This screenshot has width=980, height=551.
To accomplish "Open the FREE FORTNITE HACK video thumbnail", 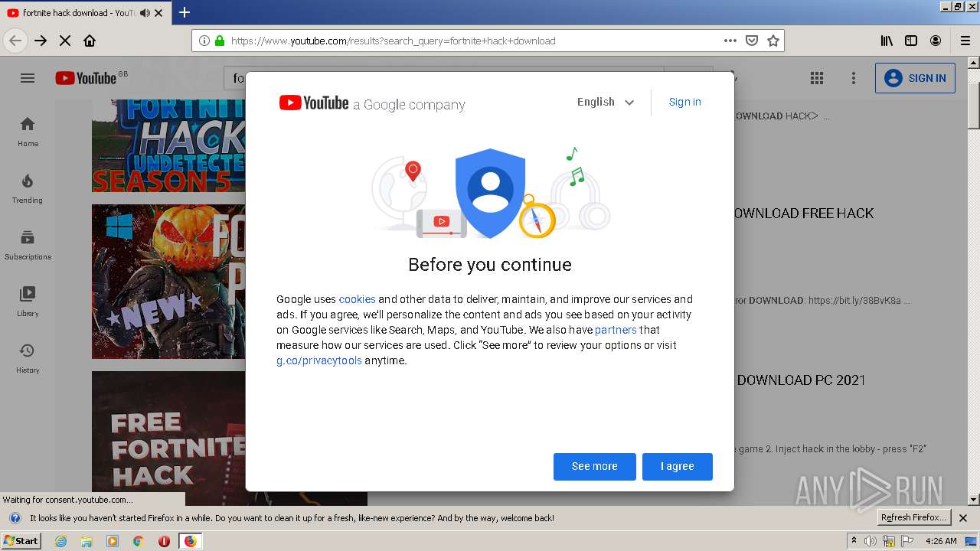I will tap(168, 438).
